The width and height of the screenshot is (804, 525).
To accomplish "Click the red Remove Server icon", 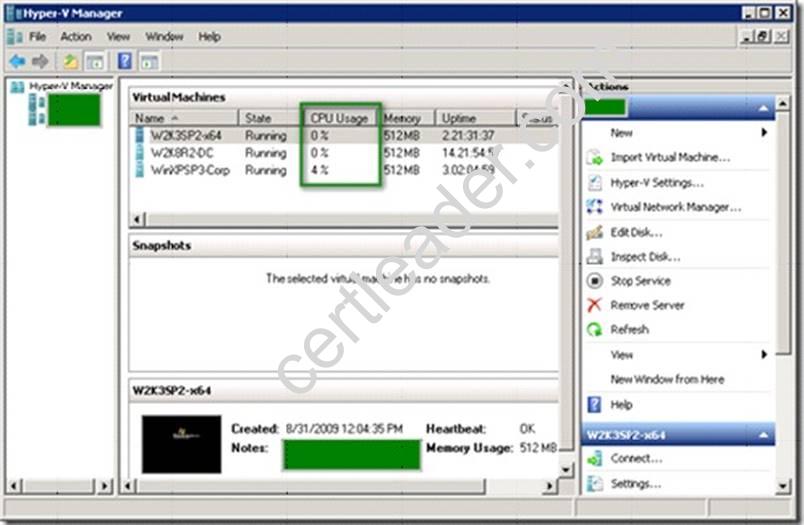I will click(594, 305).
